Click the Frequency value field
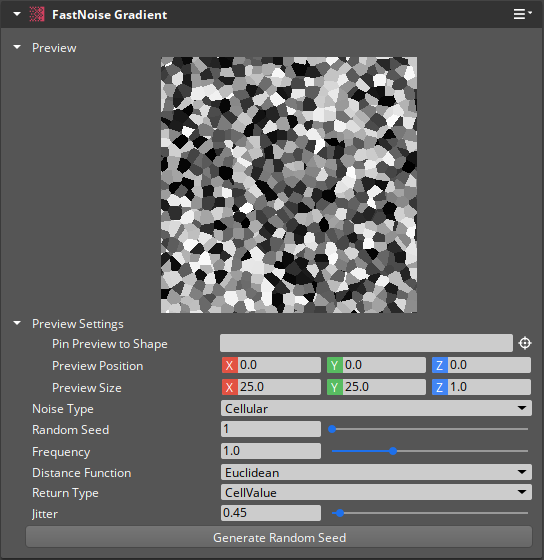The height and width of the screenshot is (560, 544). (271, 451)
